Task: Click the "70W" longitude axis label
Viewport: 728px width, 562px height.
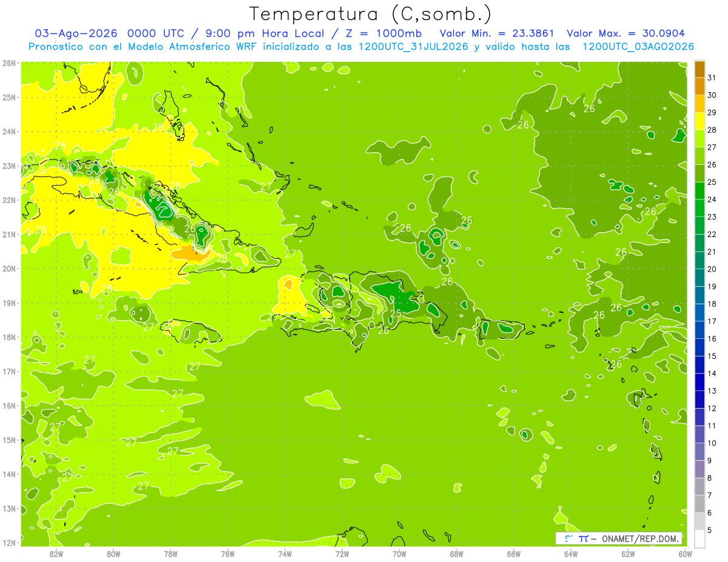Action: pyautogui.click(x=399, y=554)
